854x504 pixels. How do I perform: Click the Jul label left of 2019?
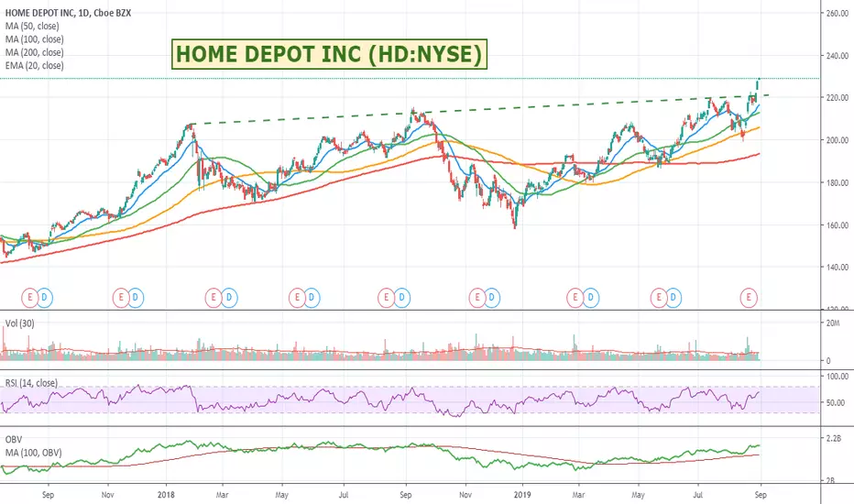point(344,495)
